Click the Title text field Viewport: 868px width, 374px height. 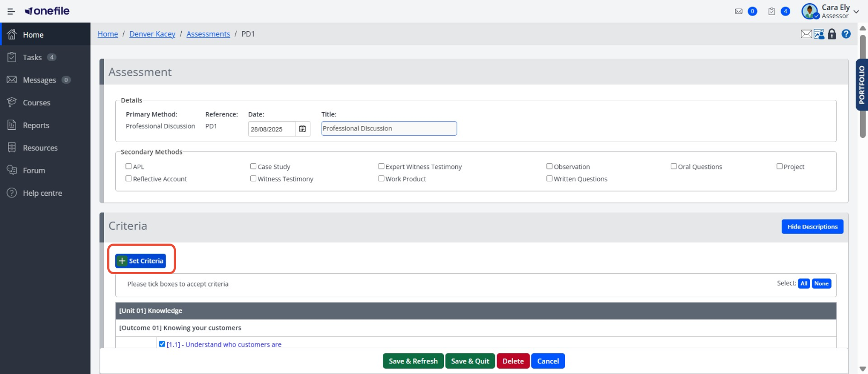point(389,128)
